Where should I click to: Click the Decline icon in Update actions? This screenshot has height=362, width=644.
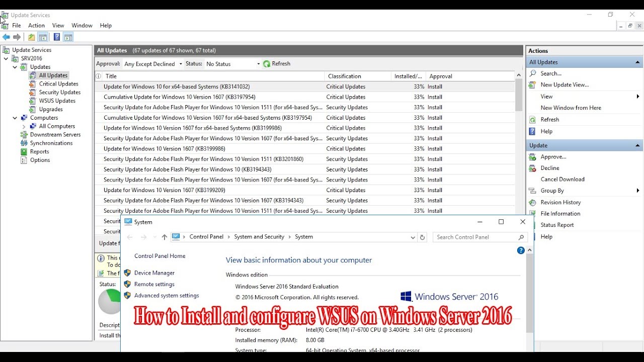(533, 168)
